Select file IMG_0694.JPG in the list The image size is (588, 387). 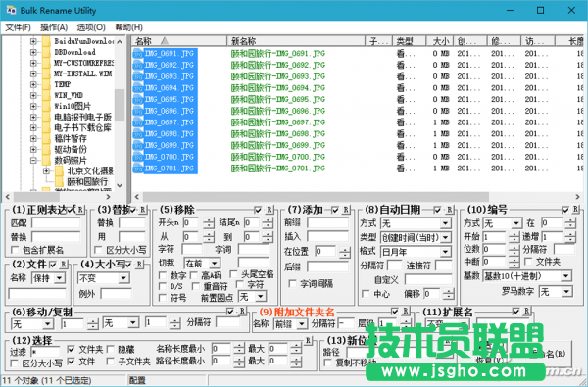tap(170, 88)
